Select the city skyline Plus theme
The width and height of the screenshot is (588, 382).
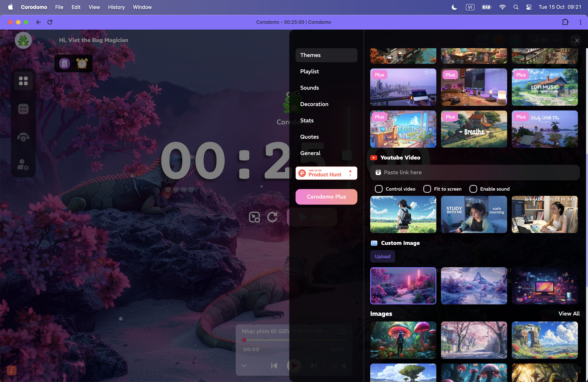point(403,87)
